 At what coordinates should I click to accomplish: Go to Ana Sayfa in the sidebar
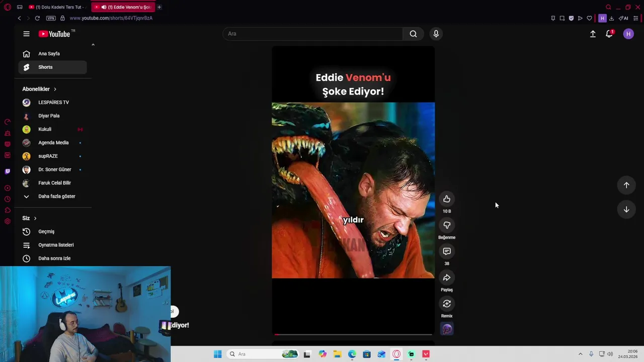point(52,54)
